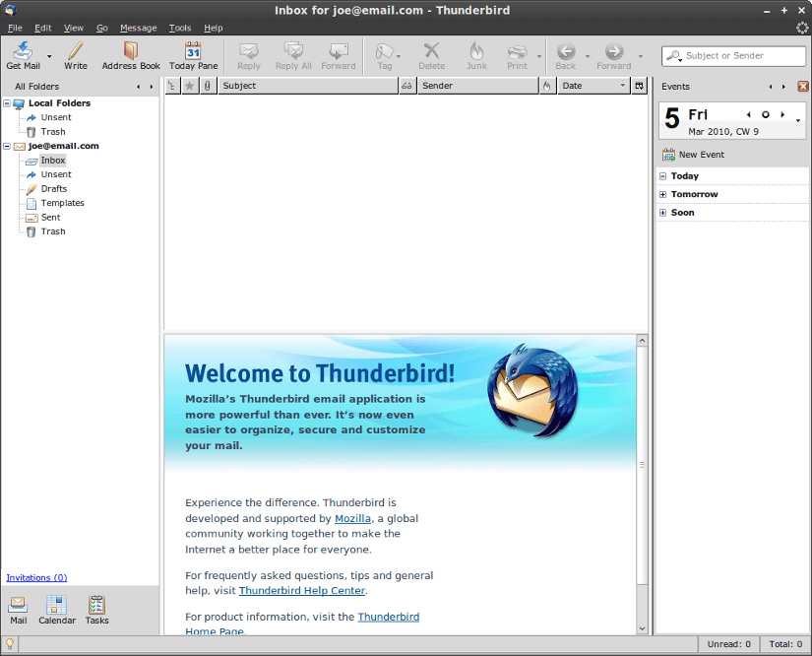The height and width of the screenshot is (656, 812).
Task: Open the View menu
Action: tap(74, 28)
